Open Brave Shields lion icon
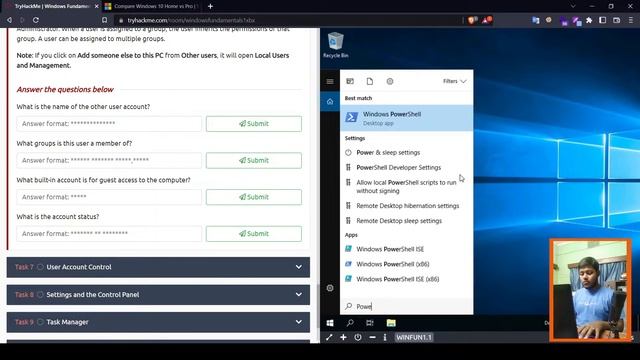Image resolution: width=640 pixels, height=360 pixels. click(x=473, y=20)
